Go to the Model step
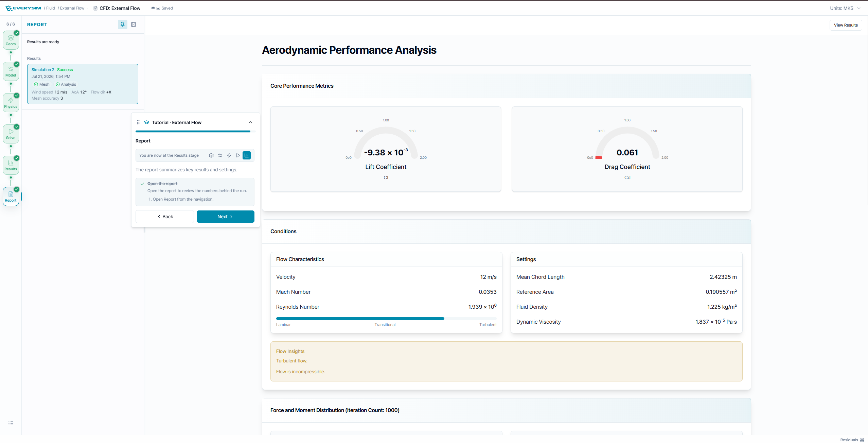Viewport: 868px width, 443px height. pyautogui.click(x=11, y=71)
